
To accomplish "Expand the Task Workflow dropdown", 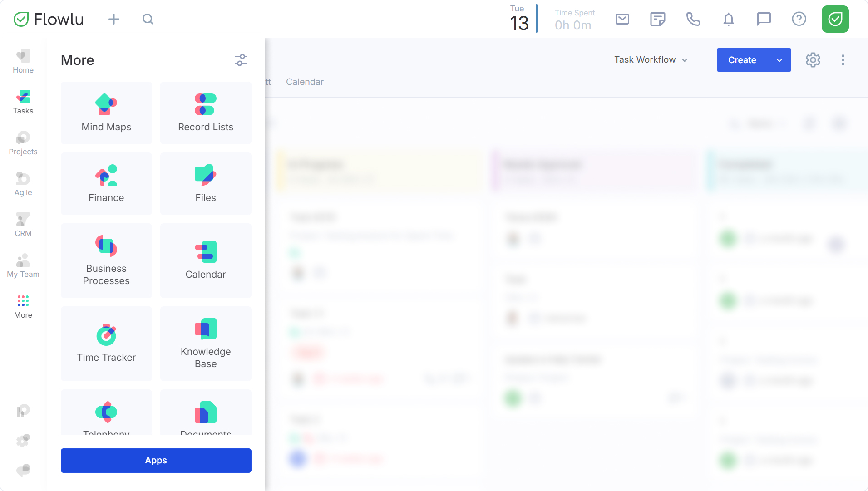I will [651, 60].
